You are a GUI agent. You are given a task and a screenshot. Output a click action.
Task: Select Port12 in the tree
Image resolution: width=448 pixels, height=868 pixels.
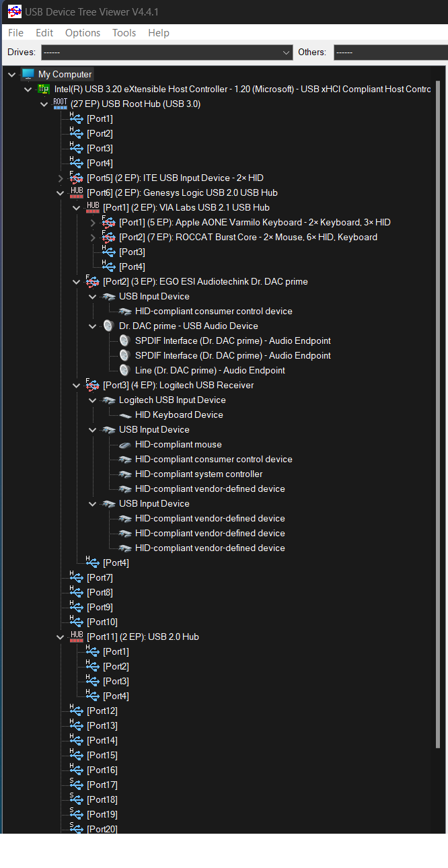[102, 711]
